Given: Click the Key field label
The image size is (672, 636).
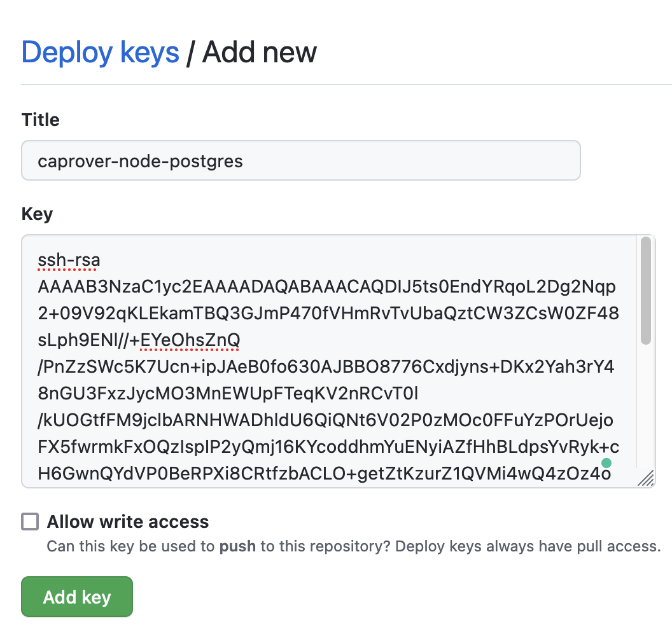Looking at the screenshot, I should point(36,214).
